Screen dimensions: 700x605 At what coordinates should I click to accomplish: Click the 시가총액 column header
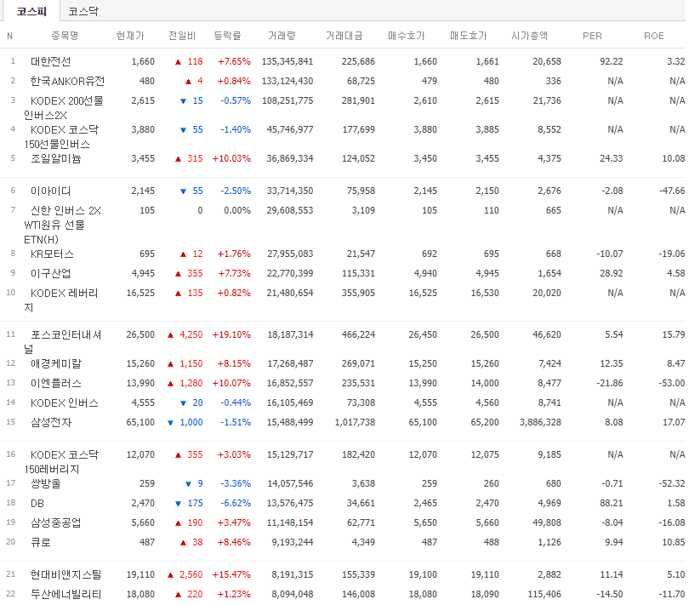(529, 36)
